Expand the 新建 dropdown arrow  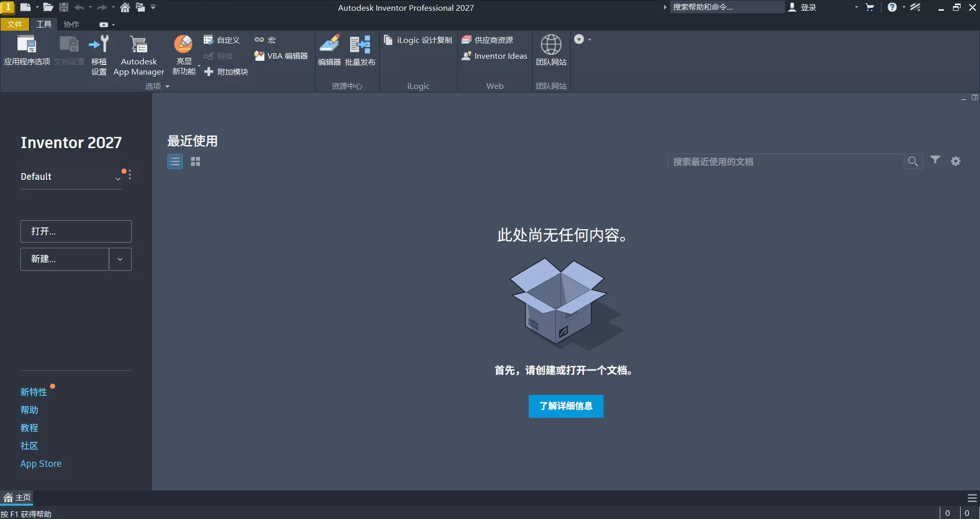click(x=120, y=259)
